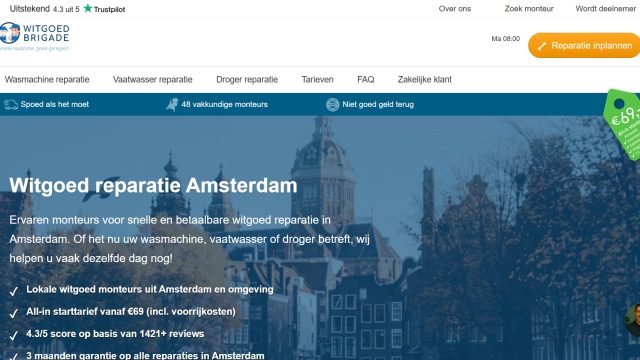Image resolution: width=640 pixels, height=360 pixels.
Task: Click the '48 vakkundige monteurs' text
Action: [x=224, y=104]
